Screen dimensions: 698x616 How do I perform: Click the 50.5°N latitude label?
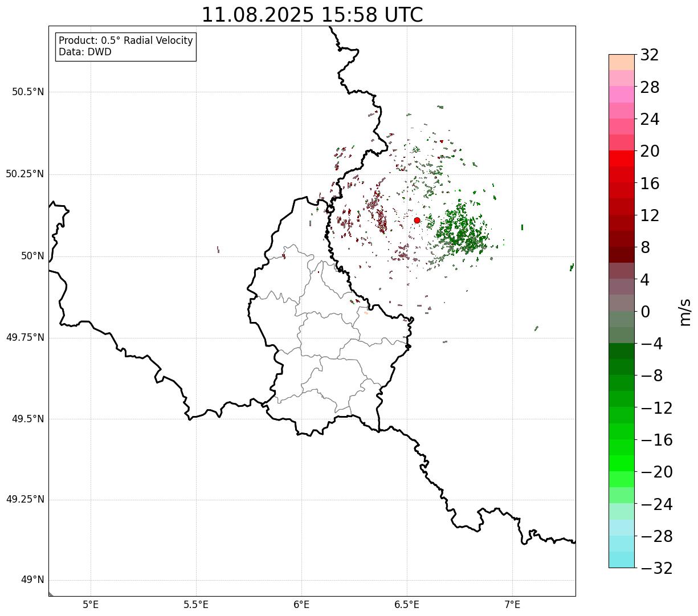[x=27, y=92]
